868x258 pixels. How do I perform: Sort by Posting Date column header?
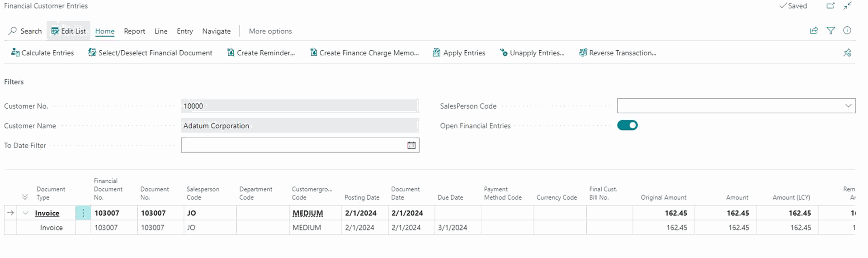point(362,197)
